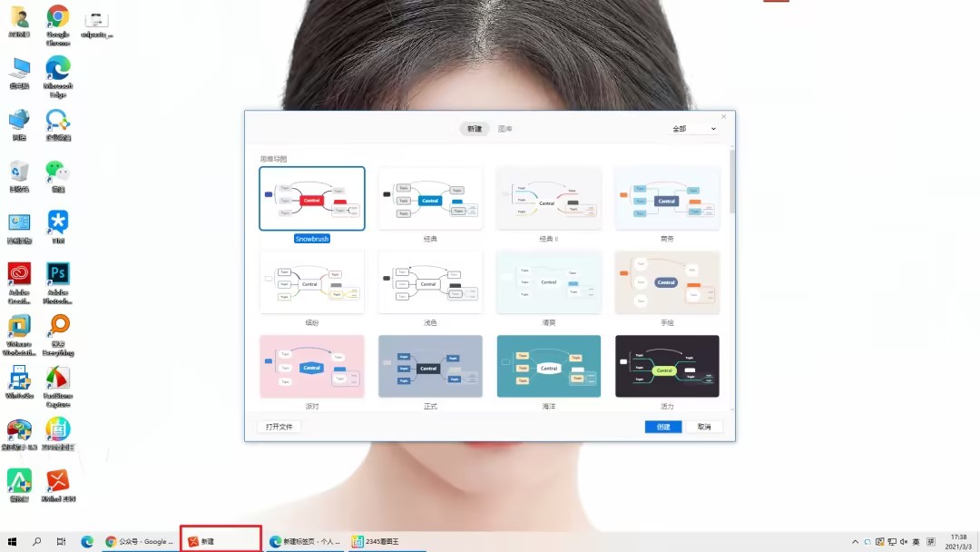Viewport: 980px width, 552px height.
Task: Select the Snowbrush mind map template
Action: tap(312, 199)
